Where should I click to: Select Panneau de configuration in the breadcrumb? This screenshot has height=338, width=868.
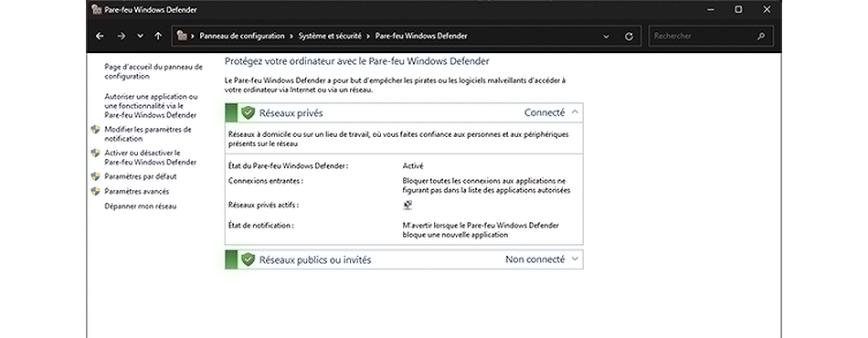click(x=242, y=36)
